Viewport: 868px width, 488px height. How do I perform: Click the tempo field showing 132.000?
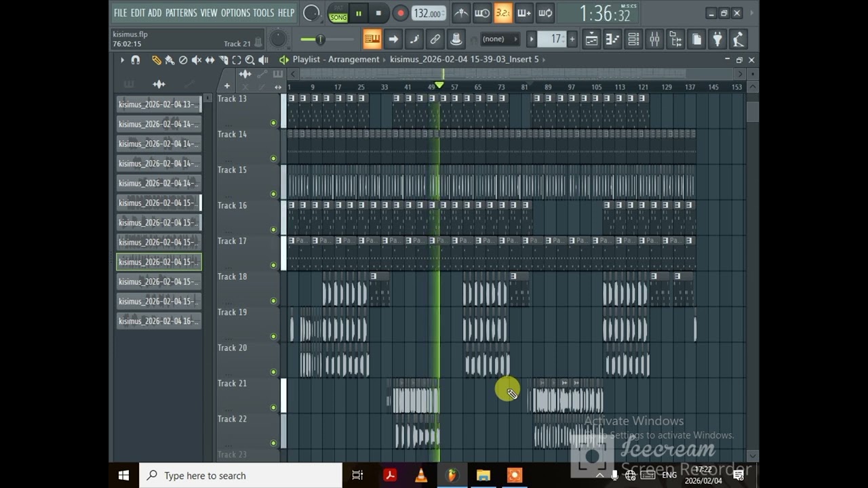(x=429, y=14)
